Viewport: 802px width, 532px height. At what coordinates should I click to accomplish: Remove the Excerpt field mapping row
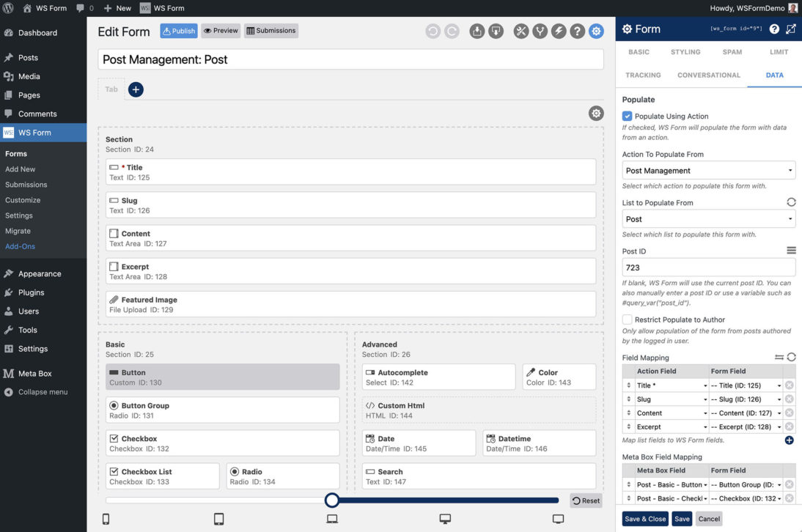coord(790,426)
